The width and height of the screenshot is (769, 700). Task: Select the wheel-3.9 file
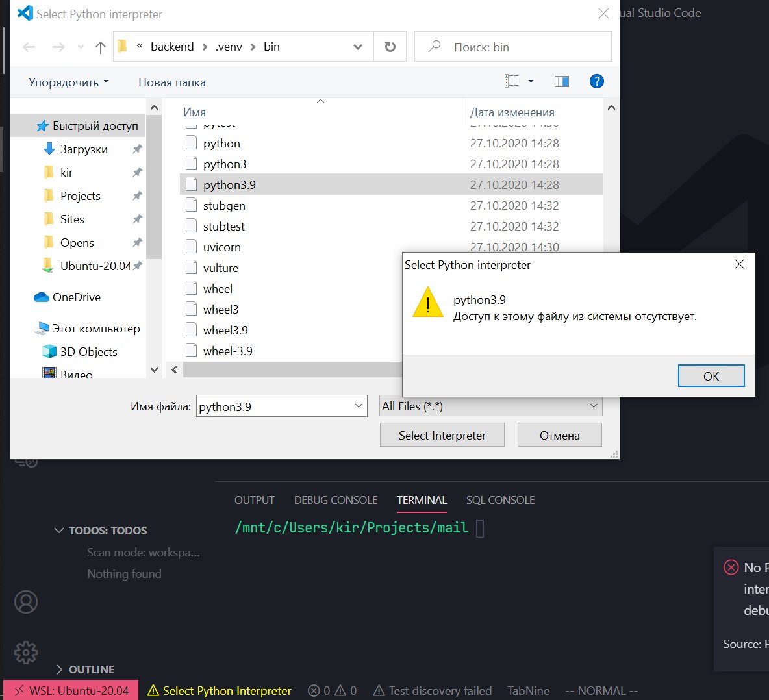point(227,351)
